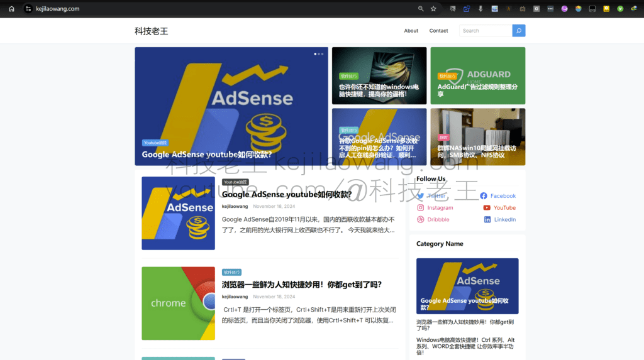Image resolution: width=644 pixels, height=360 pixels.
Task: Open the 群晖NAS win10 featured card
Action: point(478,137)
